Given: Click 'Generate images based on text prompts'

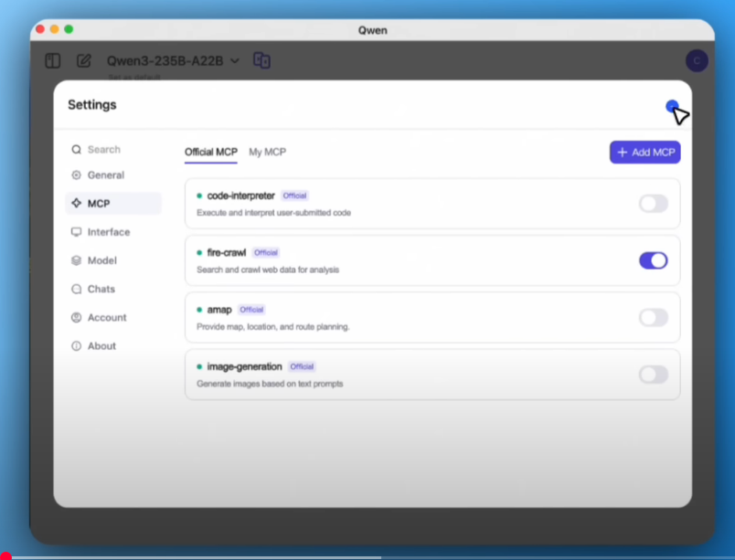Looking at the screenshot, I should pyautogui.click(x=270, y=384).
